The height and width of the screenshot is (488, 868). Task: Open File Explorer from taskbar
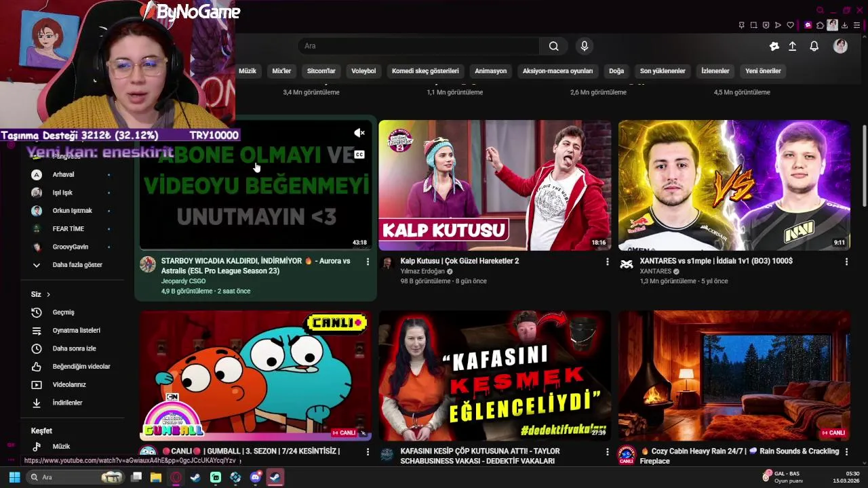(156, 477)
